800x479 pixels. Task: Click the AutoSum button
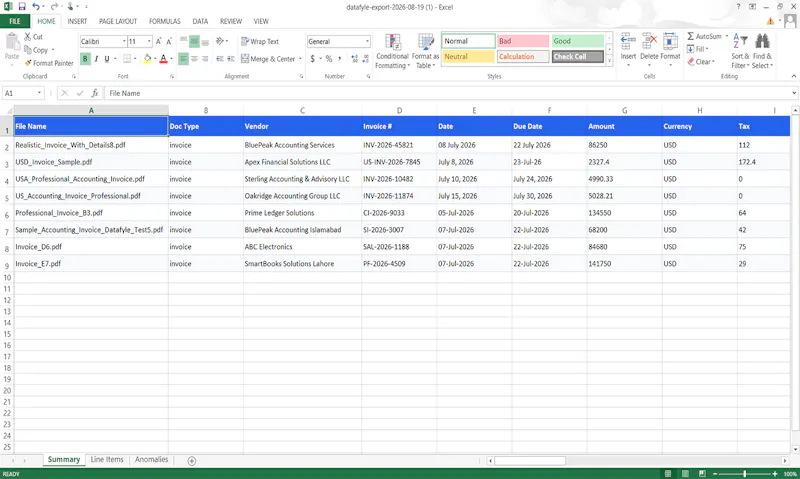[705, 36]
